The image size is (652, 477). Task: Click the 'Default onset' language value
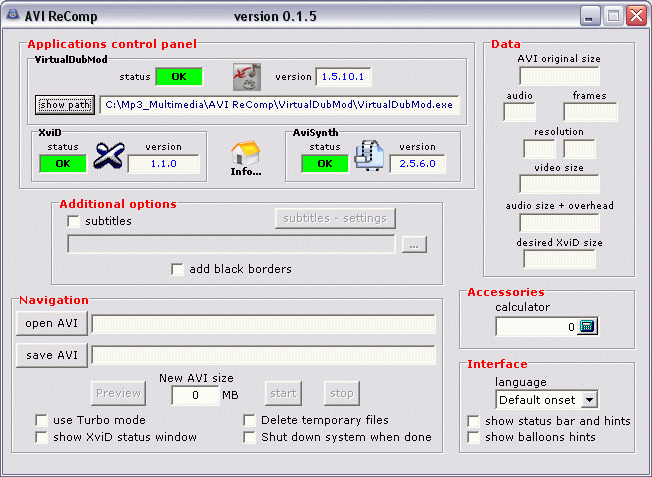(x=537, y=400)
